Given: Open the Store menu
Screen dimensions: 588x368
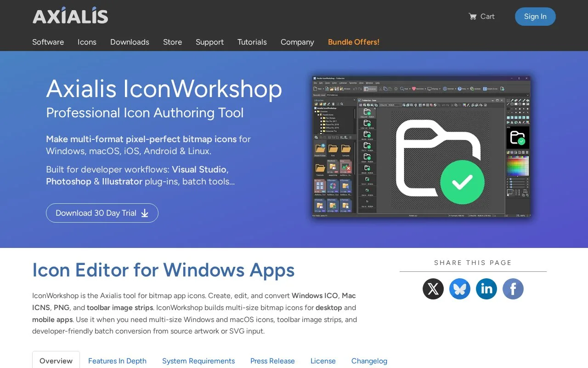Looking at the screenshot, I should point(172,42).
